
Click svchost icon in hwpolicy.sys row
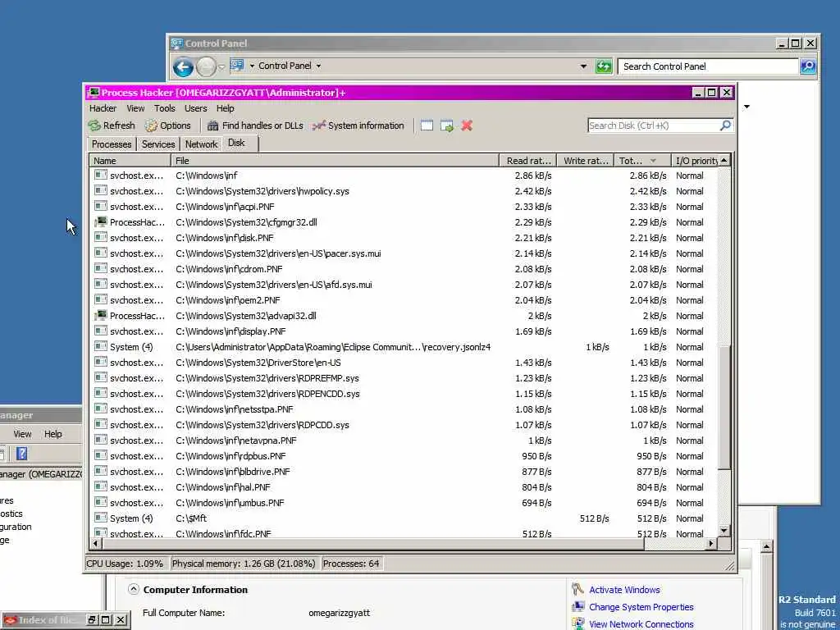[x=100, y=190]
